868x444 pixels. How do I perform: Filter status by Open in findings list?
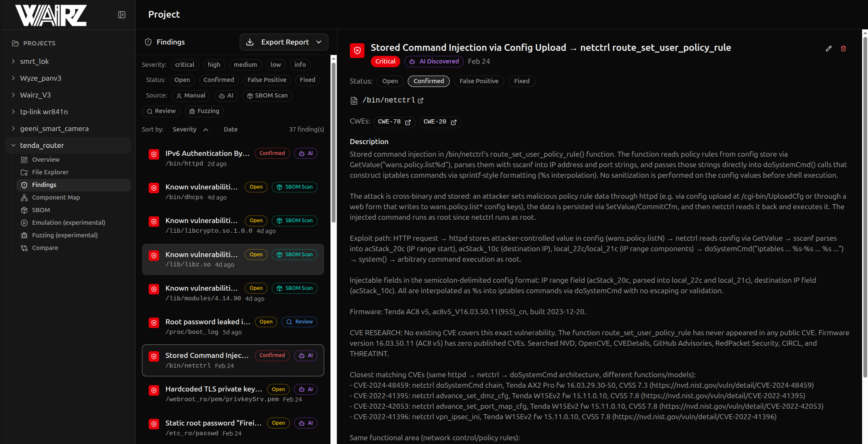click(x=182, y=80)
